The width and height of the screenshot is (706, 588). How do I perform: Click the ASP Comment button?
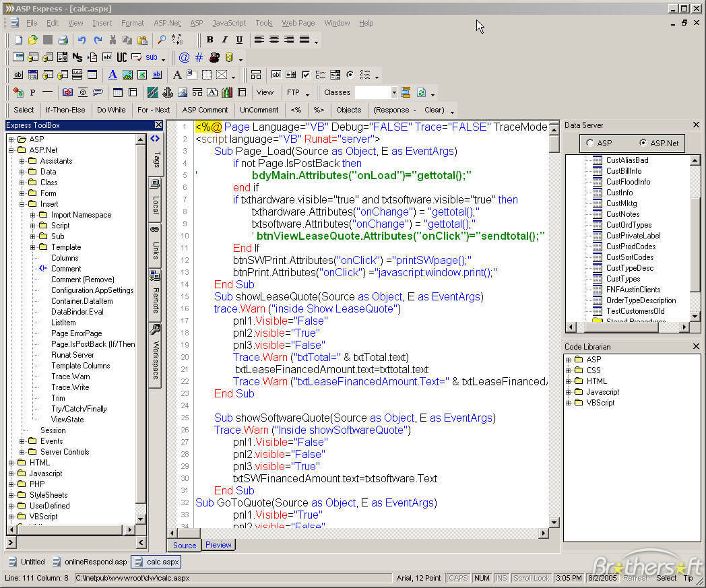[205, 110]
